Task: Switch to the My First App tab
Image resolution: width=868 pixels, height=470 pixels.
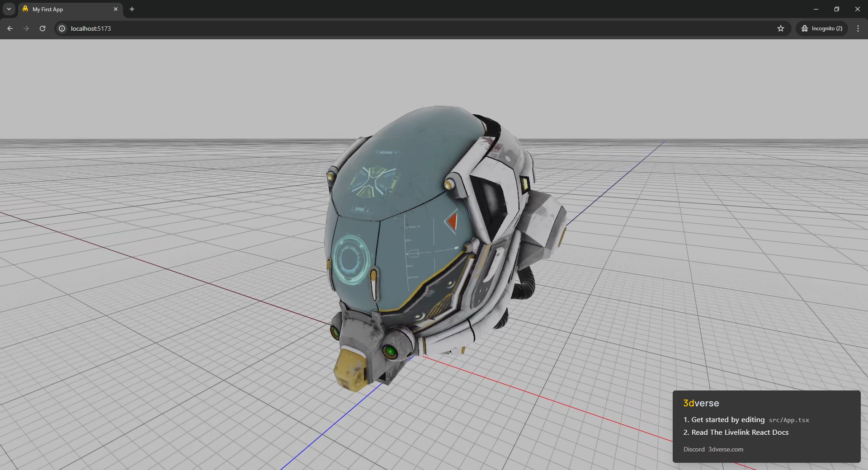Action: [70, 9]
